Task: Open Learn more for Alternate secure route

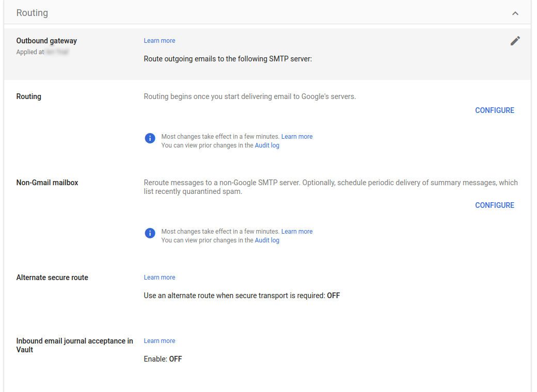Action: pyautogui.click(x=159, y=277)
